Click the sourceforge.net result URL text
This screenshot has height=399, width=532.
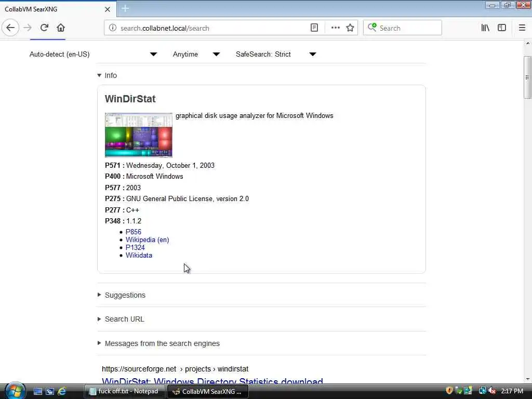pos(175,369)
